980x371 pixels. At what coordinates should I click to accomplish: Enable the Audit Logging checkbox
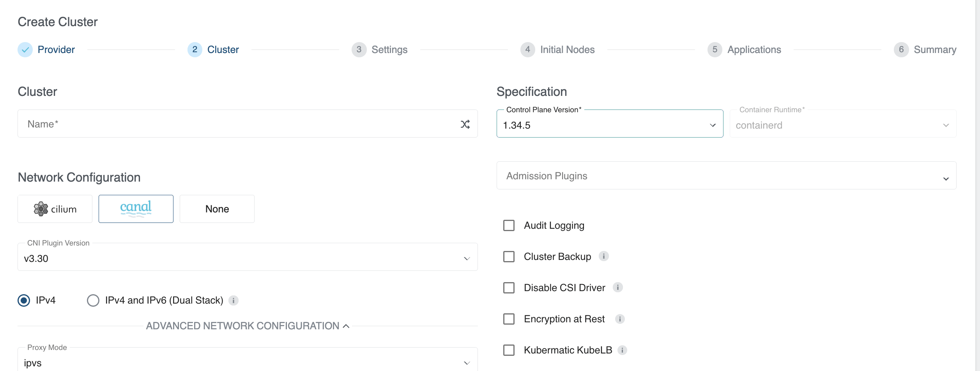(x=509, y=226)
